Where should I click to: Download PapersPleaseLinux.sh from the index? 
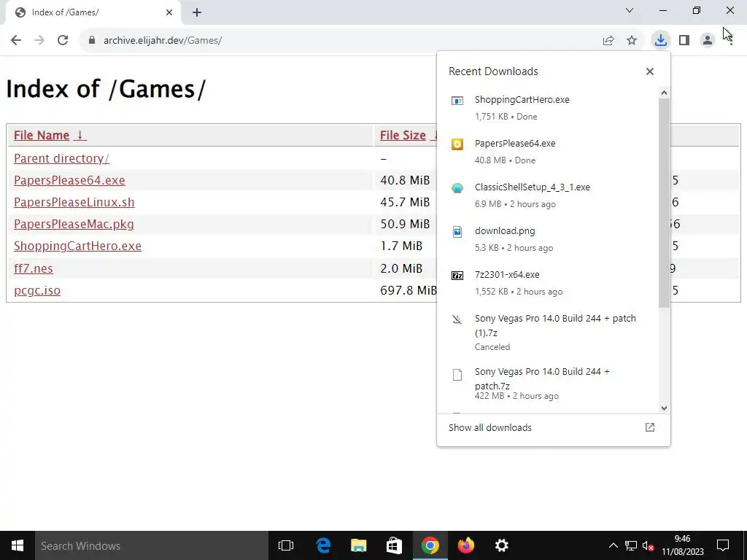click(x=74, y=202)
